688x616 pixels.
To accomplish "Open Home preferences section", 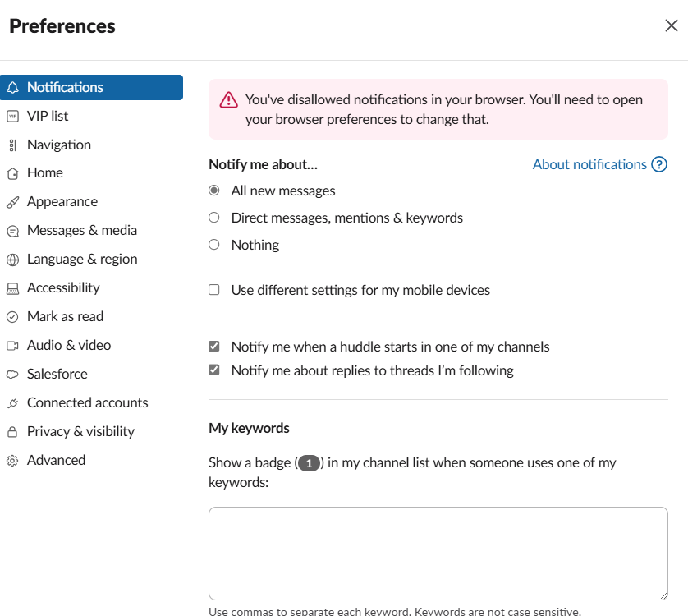I will [x=91, y=173].
